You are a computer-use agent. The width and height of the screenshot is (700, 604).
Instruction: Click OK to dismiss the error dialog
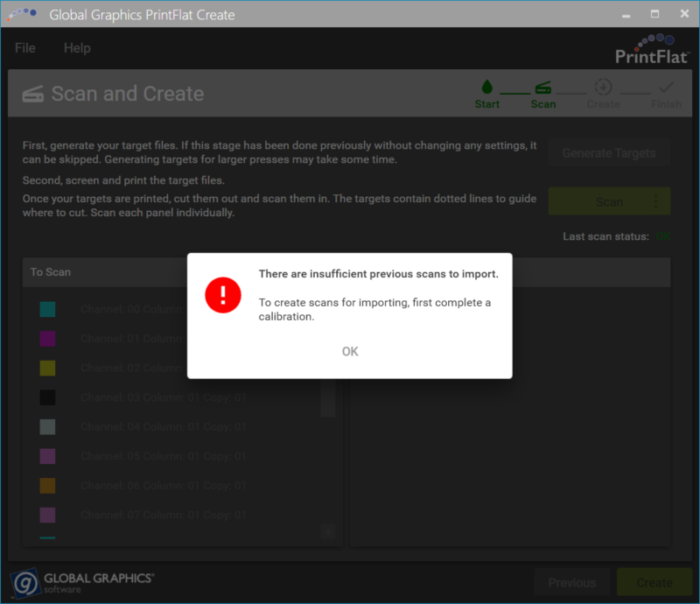pos(350,351)
